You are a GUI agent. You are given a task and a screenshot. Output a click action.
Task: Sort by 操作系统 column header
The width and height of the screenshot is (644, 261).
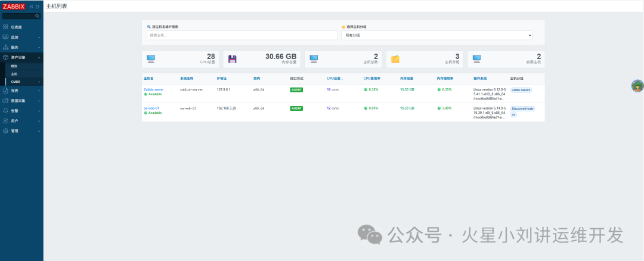(480, 79)
